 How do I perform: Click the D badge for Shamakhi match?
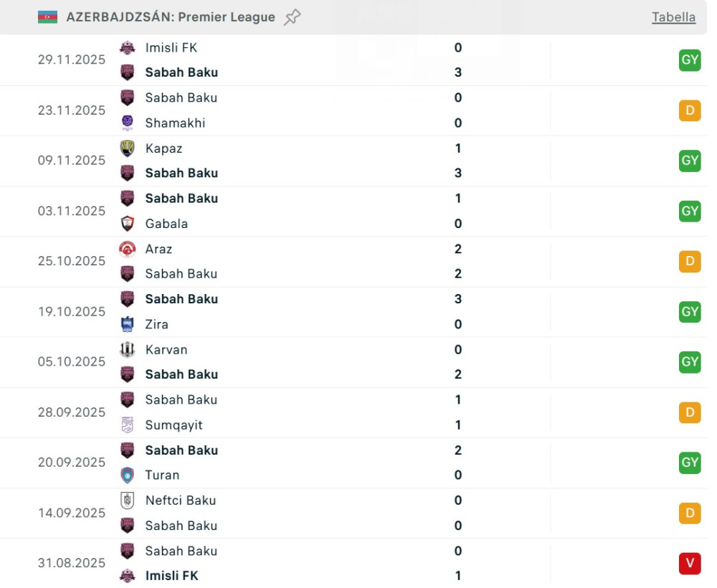click(690, 110)
